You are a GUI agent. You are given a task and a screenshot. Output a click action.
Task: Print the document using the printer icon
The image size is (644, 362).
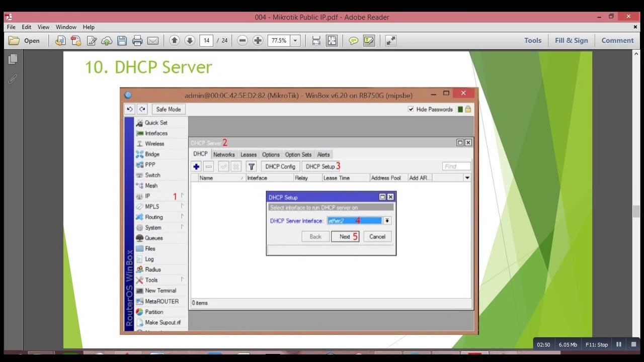(x=137, y=41)
